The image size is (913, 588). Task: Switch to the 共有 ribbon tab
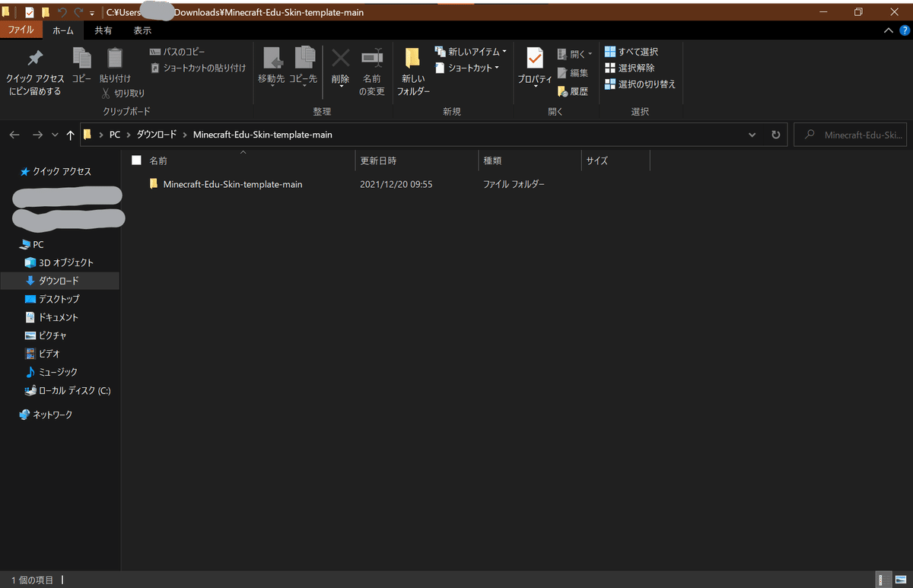[103, 30]
